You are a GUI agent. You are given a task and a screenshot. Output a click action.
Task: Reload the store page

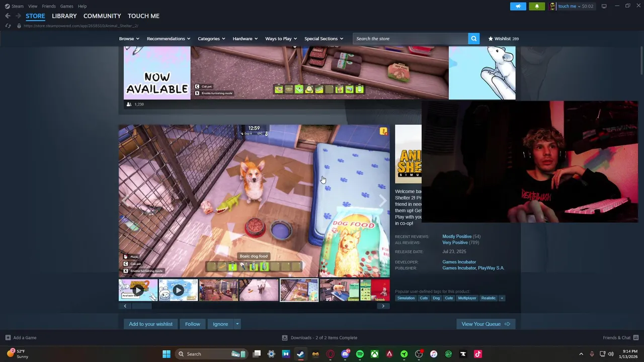coord(8,26)
